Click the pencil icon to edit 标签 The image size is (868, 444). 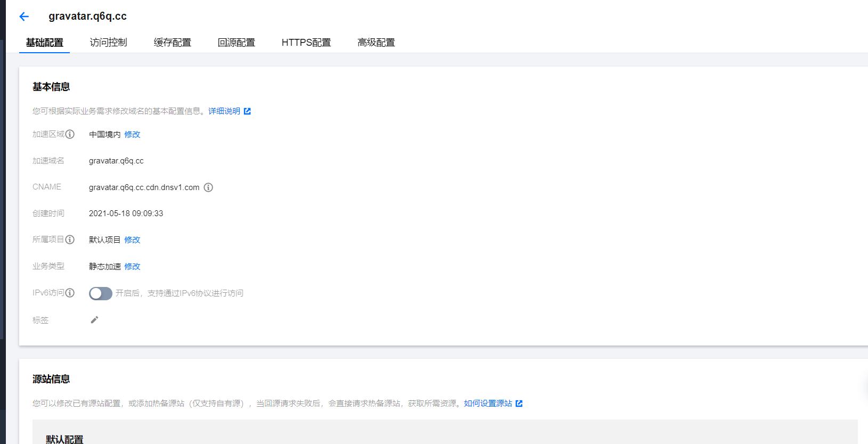coord(94,319)
